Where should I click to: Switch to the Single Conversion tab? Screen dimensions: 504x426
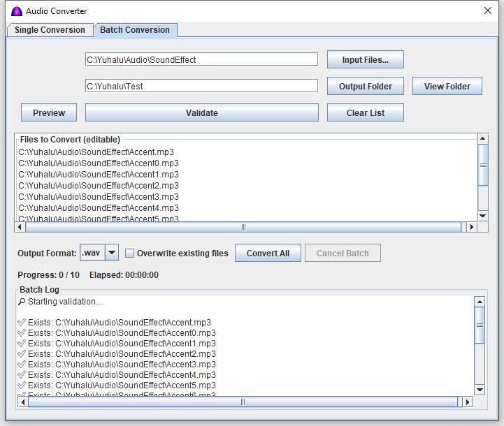coord(50,30)
